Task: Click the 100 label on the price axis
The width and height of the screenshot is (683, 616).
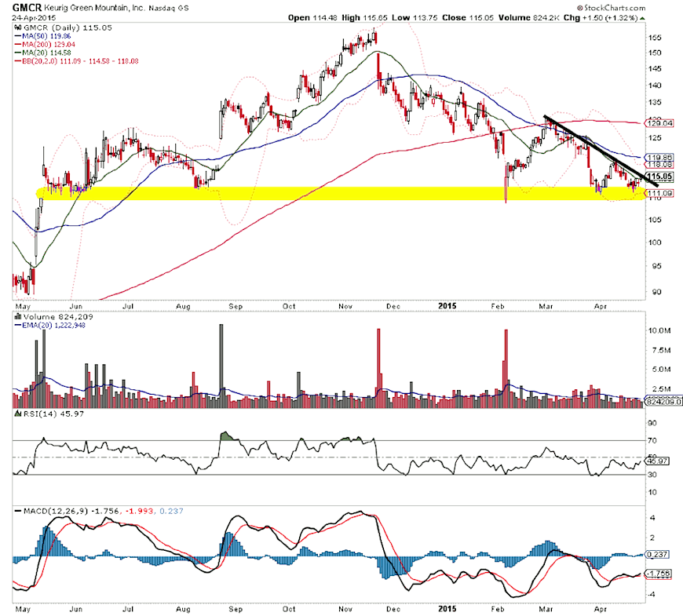Action: click(655, 242)
